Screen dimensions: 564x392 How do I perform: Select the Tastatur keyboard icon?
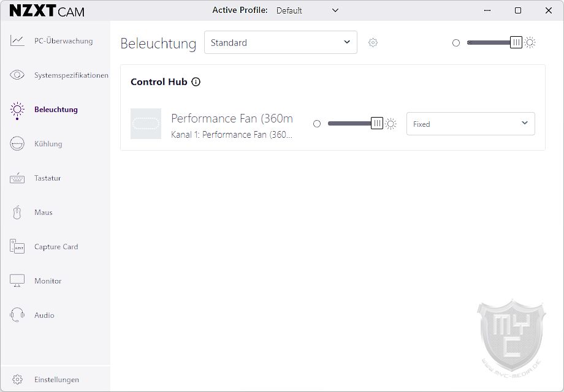point(17,178)
